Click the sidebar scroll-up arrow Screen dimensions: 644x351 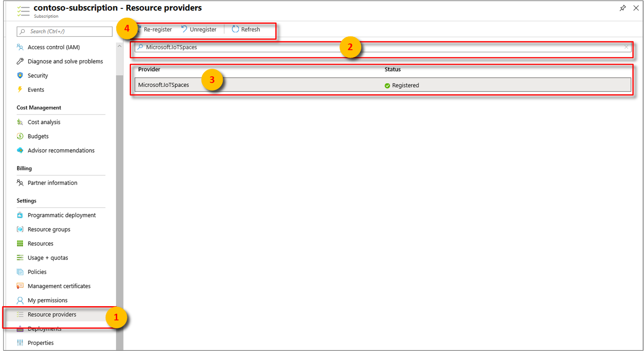120,46
